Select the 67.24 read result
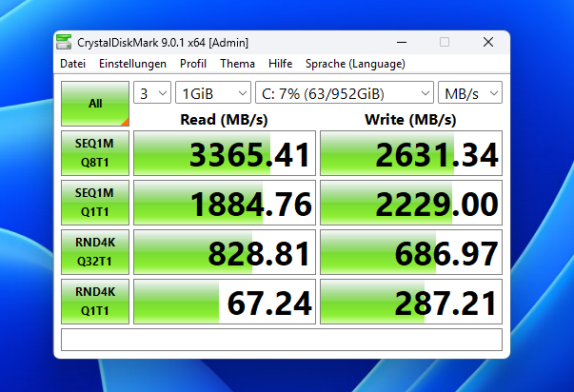The height and width of the screenshot is (392, 574). [x=225, y=302]
